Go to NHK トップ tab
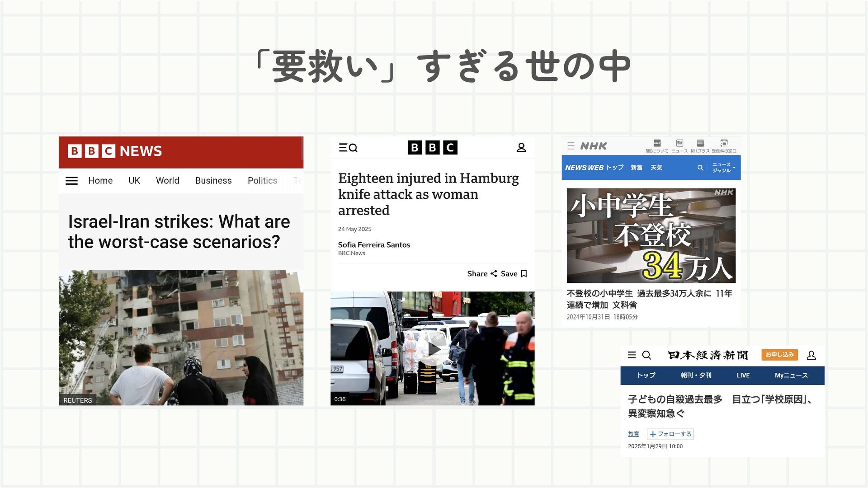 pyautogui.click(x=615, y=168)
